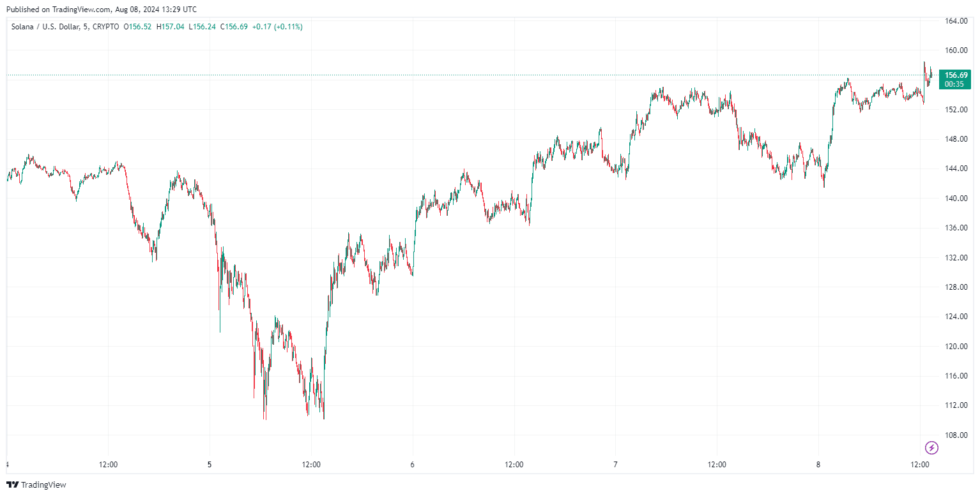Click the +0.17 (+0.11%) change value
The height and width of the screenshot is (496, 980).
tap(277, 27)
